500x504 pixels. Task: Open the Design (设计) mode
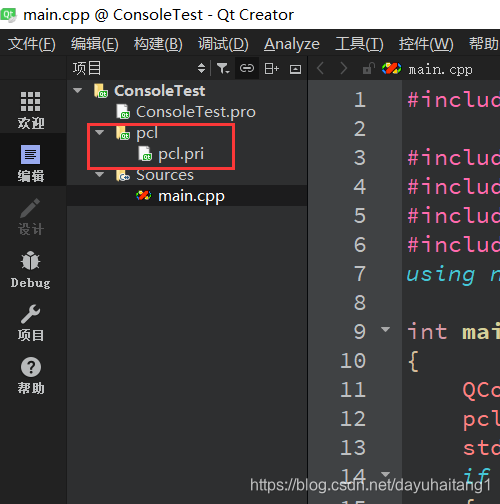tap(31, 217)
